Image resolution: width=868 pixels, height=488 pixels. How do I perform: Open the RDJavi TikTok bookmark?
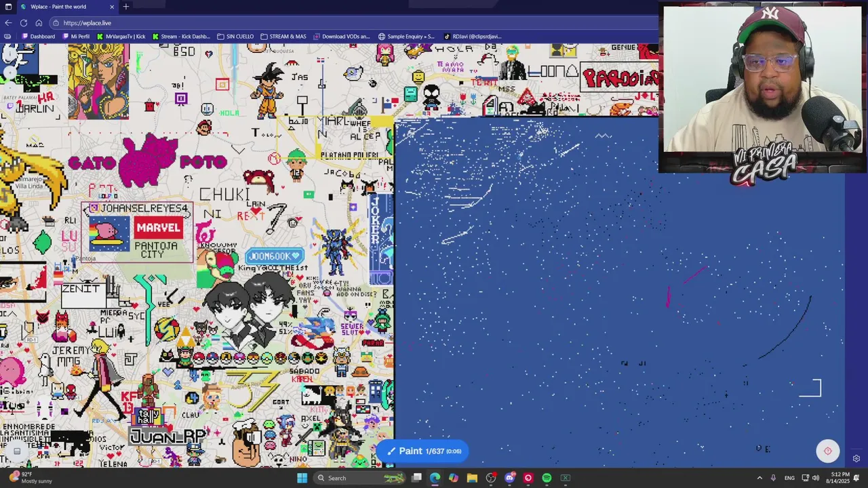pyautogui.click(x=473, y=37)
